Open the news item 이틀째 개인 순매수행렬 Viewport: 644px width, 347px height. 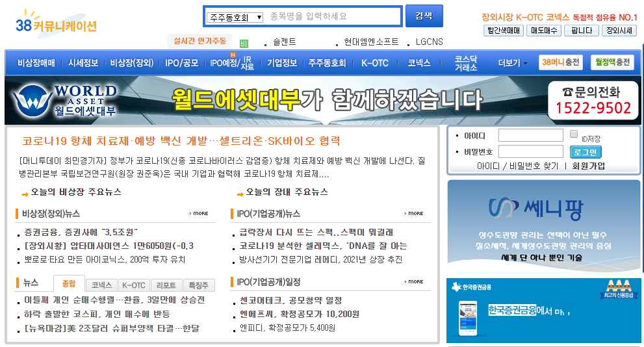tap(114, 300)
